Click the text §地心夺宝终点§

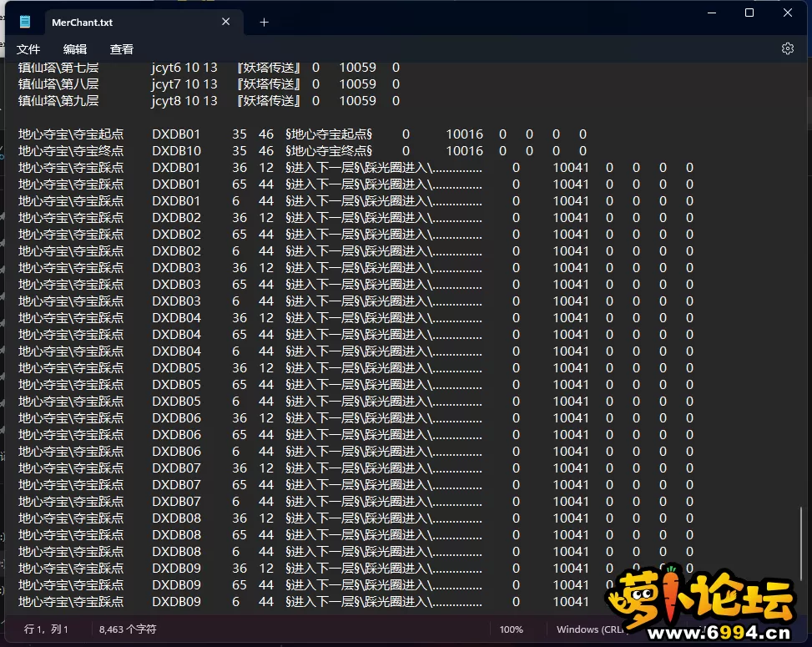coord(328,151)
